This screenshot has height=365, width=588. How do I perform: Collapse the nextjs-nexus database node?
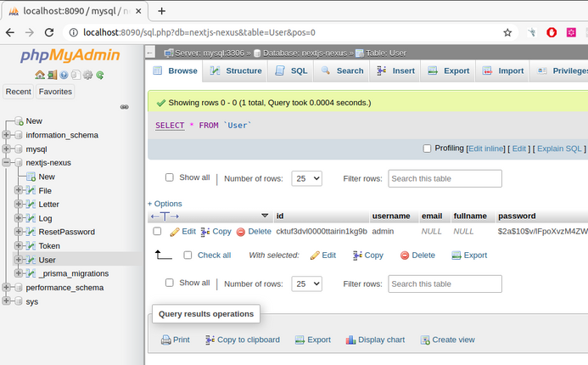pyautogui.click(x=6, y=162)
